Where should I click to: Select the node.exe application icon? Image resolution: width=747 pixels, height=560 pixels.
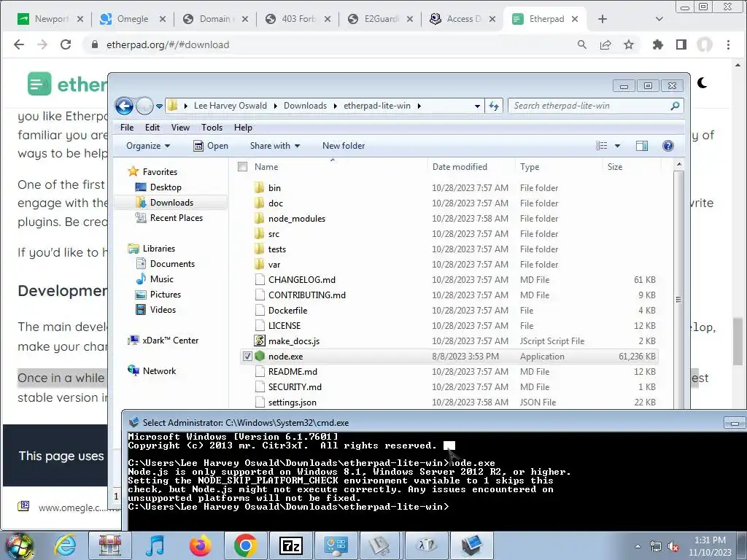pyautogui.click(x=260, y=356)
